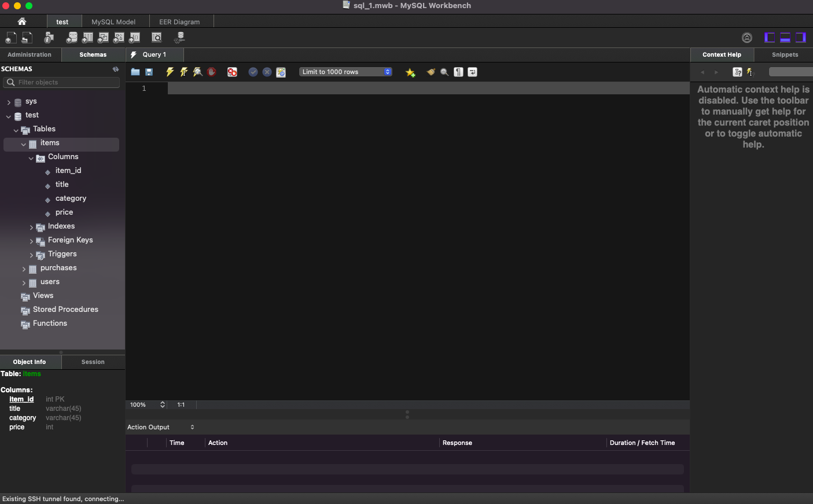813x504 pixels.
Task: Commit the transaction checkmark icon
Action: (253, 72)
